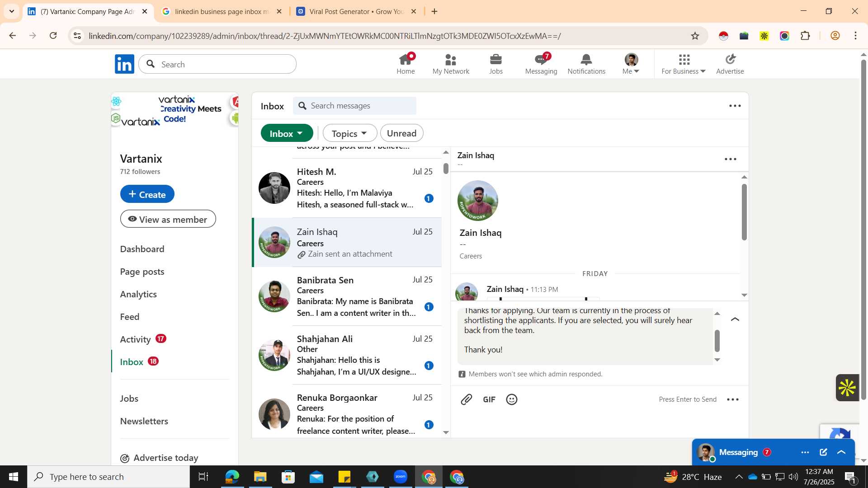Viewport: 868px width, 488px height.
Task: Open the For Business dropdown
Action: coord(684,64)
